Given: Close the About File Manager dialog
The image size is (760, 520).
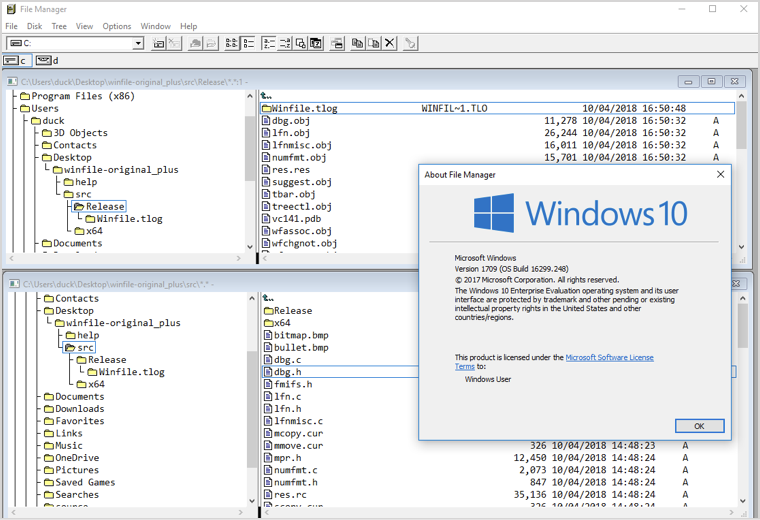Looking at the screenshot, I should click(x=720, y=174).
